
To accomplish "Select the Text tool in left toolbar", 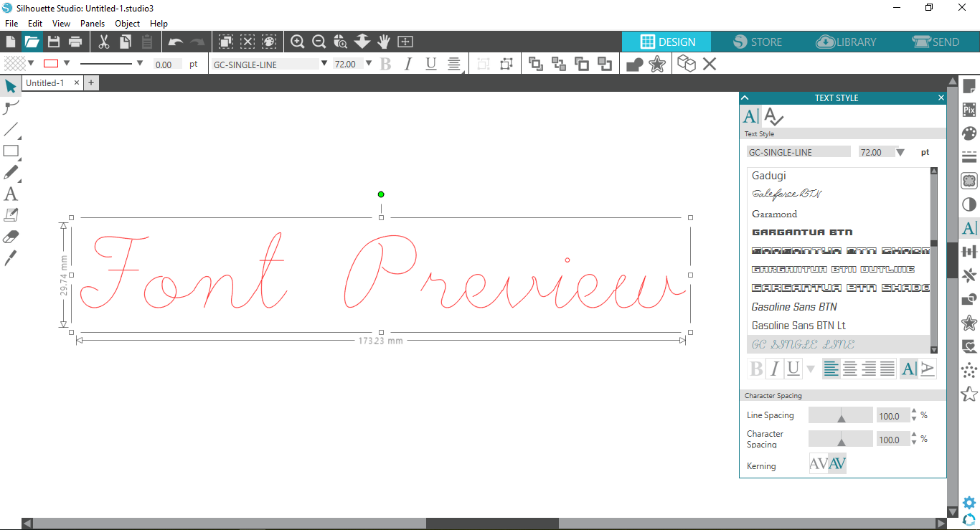I will point(11,194).
